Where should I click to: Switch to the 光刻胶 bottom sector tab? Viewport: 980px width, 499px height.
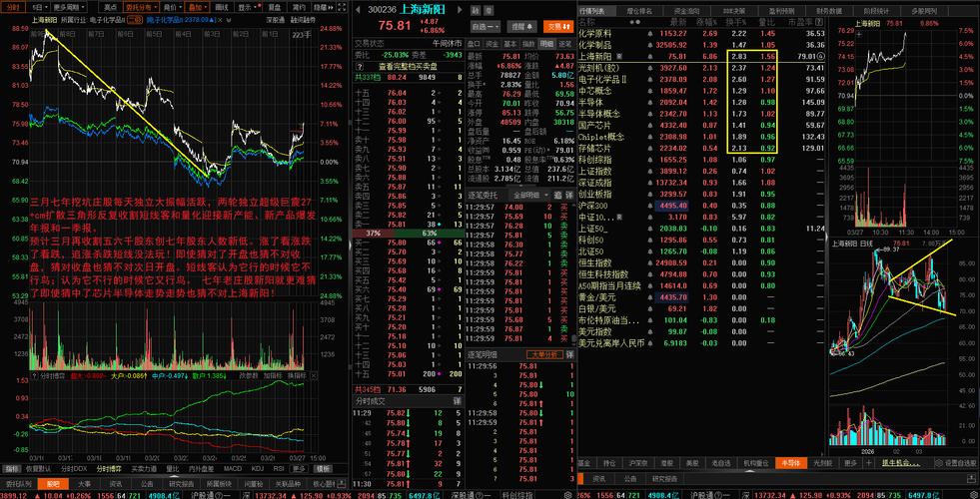821,463
